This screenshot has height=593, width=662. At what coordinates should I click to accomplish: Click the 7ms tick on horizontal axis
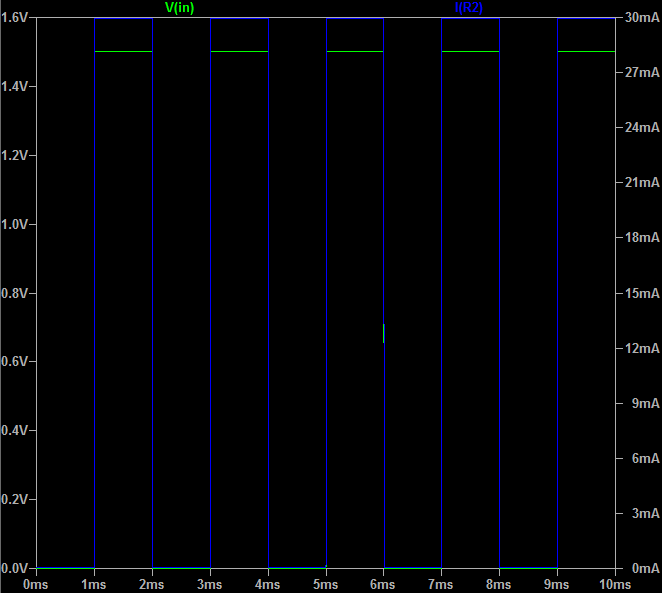[442, 583]
